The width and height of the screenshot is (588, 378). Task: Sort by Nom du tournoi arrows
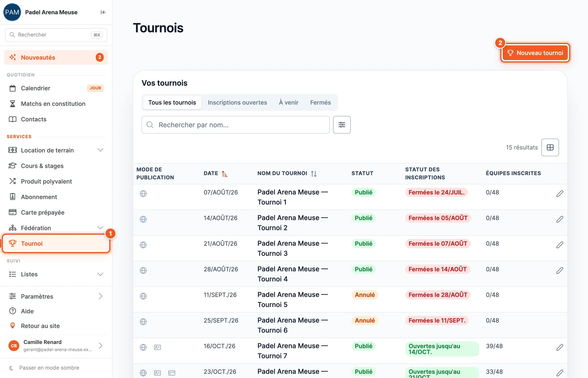[x=313, y=174]
